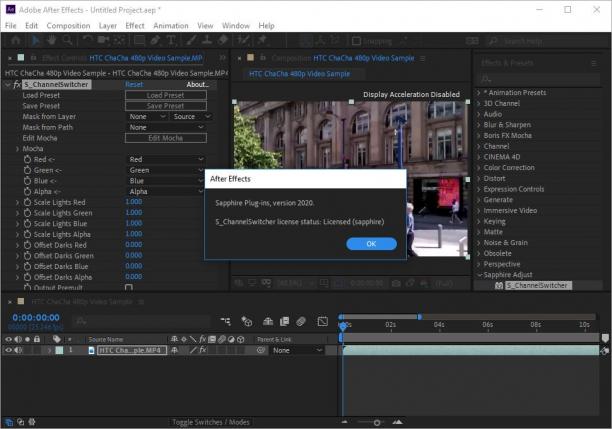This screenshot has height=429, width=612.
Task: Click the Motion Blur timeline icon
Action: 301,321
